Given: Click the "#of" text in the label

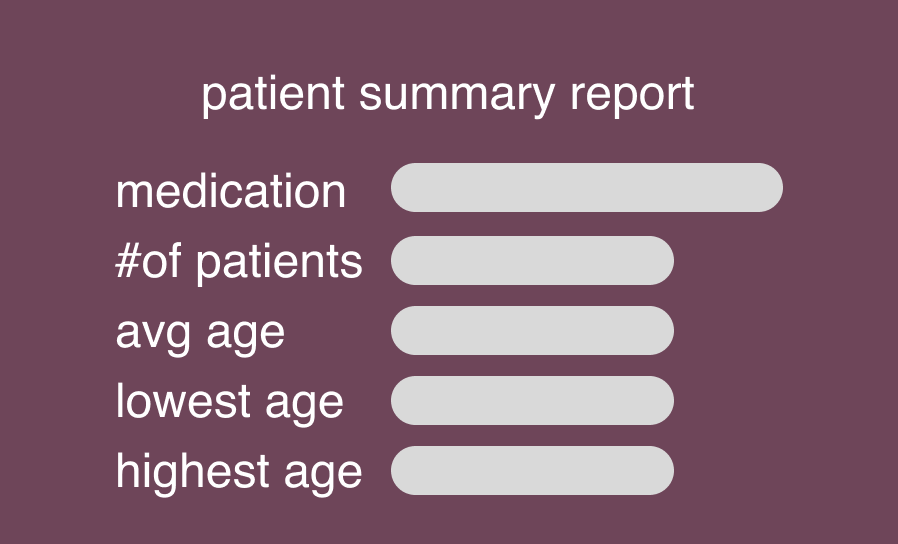Looking at the screenshot, I should coord(150,262).
